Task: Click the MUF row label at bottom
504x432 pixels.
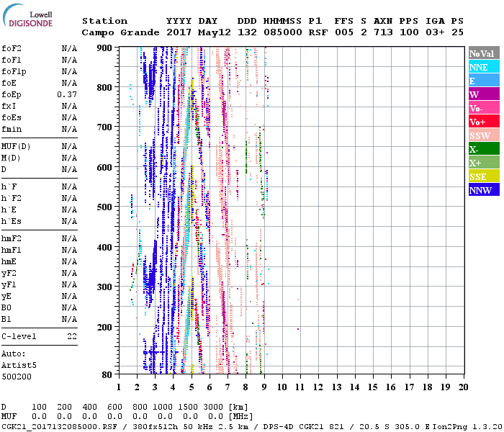Action: point(9,416)
